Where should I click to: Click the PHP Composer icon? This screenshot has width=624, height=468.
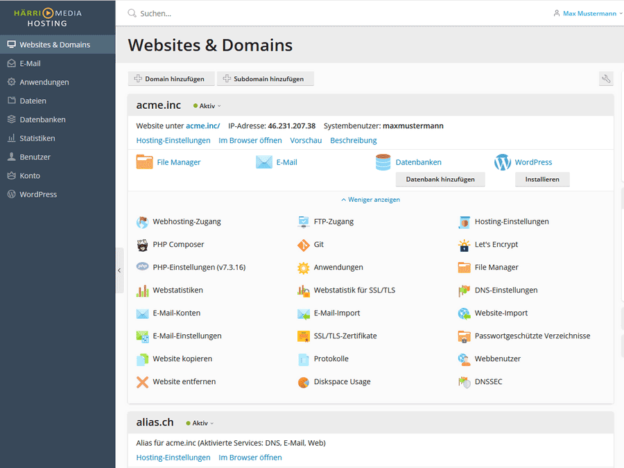coord(143,244)
